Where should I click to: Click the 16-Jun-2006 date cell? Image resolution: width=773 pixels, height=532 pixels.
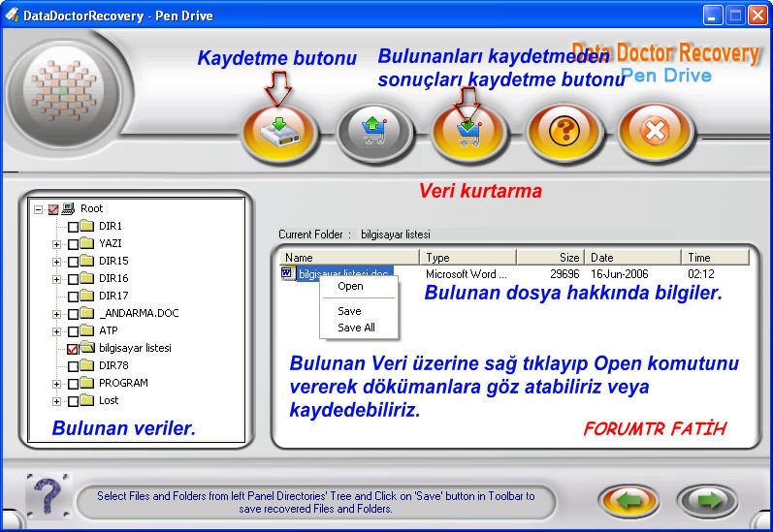point(619,274)
